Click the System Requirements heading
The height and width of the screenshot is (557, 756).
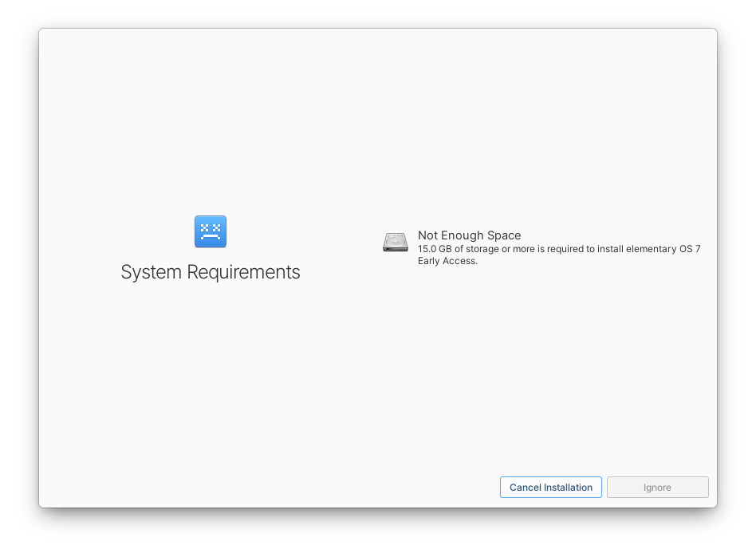211,272
